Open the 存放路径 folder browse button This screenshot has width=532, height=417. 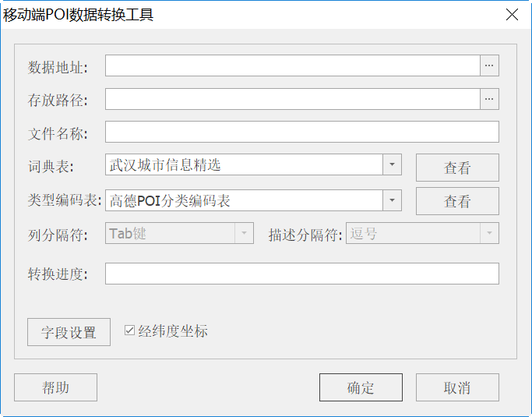point(489,99)
